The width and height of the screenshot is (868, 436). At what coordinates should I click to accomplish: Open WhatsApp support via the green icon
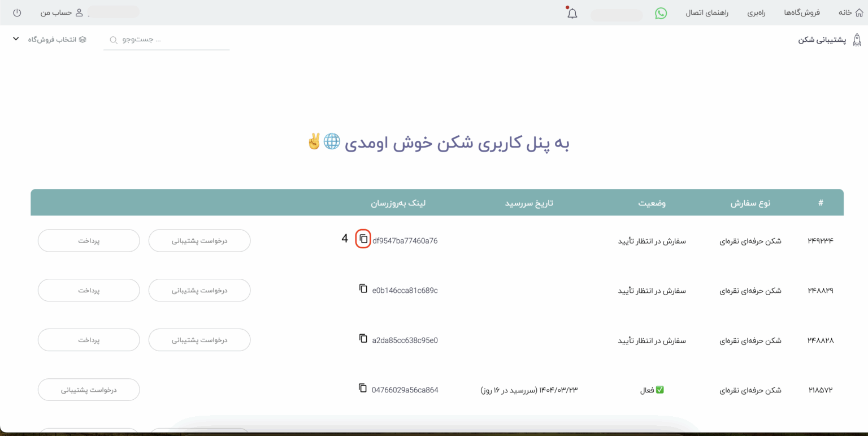661,12
